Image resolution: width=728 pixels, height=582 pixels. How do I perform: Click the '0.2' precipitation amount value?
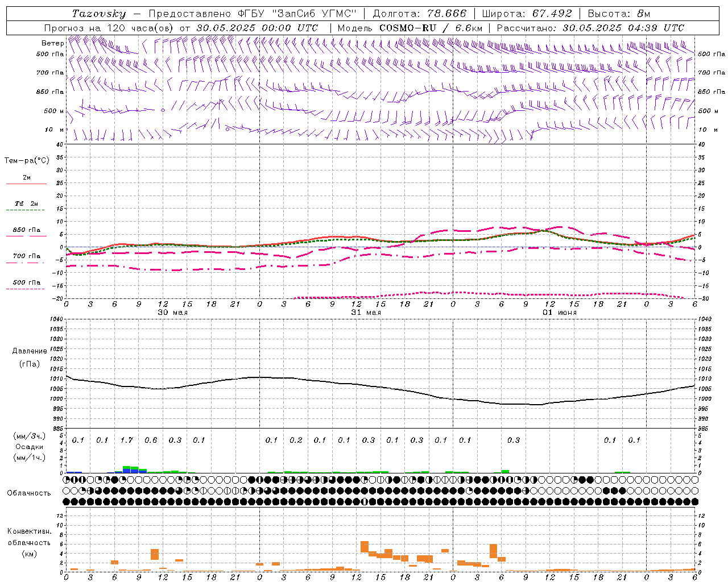tap(296, 440)
